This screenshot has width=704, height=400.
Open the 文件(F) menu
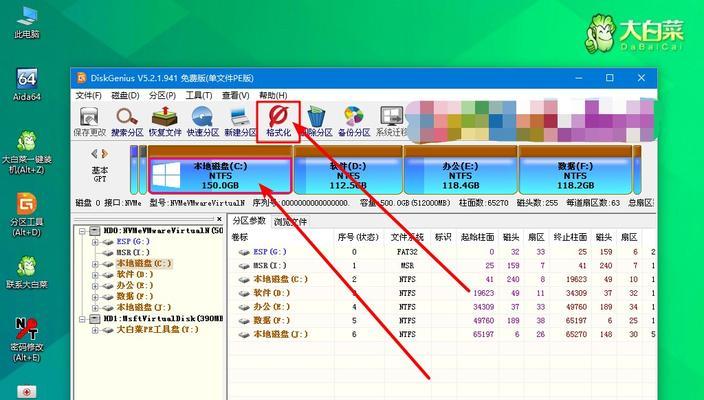pos(88,95)
